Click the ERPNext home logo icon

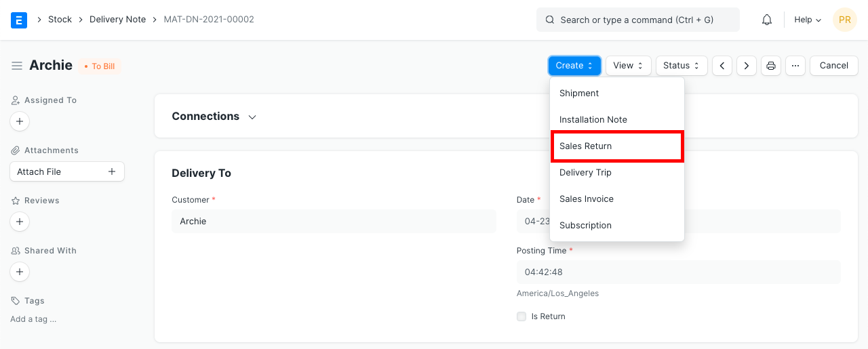click(19, 20)
